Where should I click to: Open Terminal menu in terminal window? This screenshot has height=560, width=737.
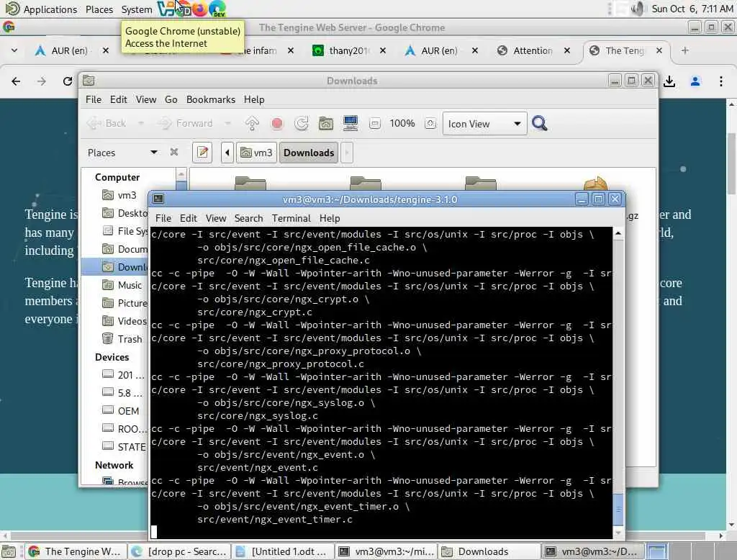291,218
